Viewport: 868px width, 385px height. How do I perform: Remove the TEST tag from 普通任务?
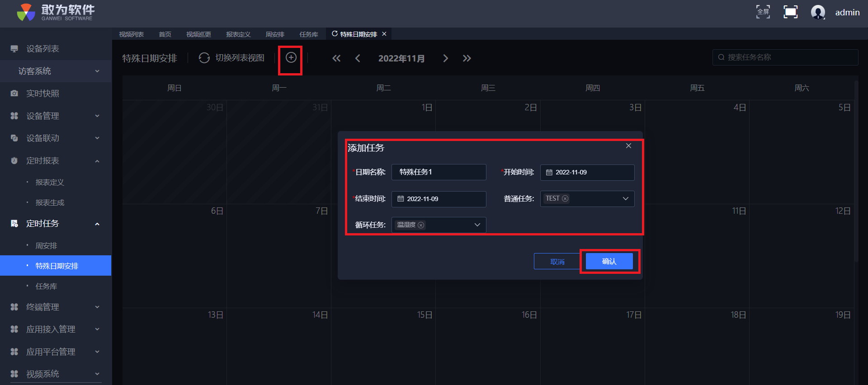point(565,198)
